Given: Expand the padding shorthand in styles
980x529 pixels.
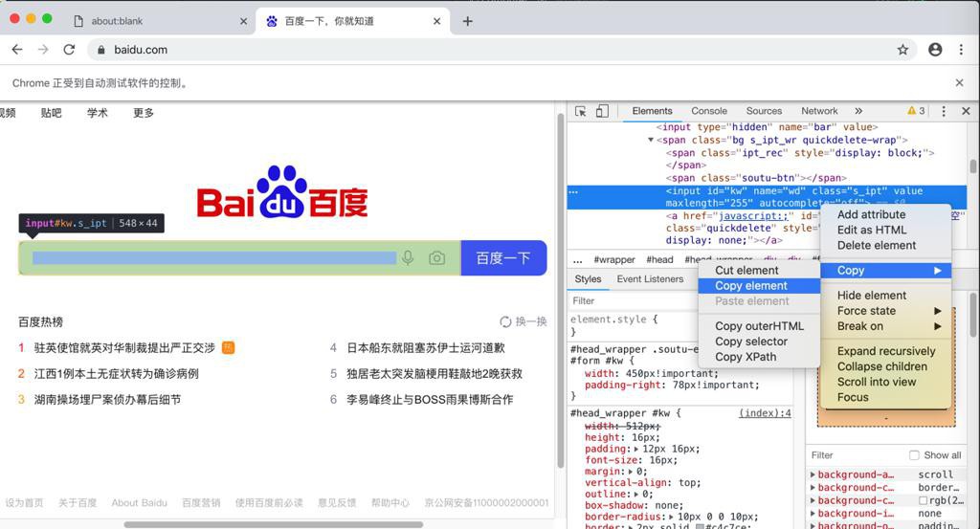Looking at the screenshot, I should 636,449.
